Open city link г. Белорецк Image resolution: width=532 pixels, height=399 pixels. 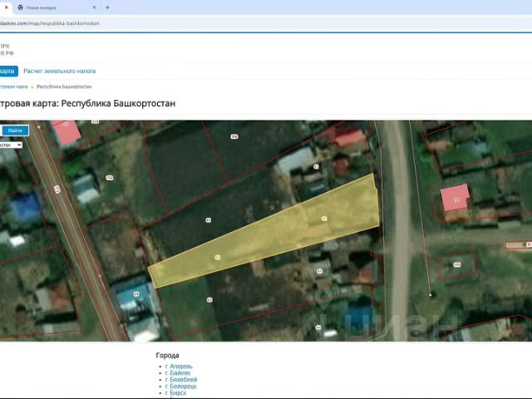pos(181,386)
